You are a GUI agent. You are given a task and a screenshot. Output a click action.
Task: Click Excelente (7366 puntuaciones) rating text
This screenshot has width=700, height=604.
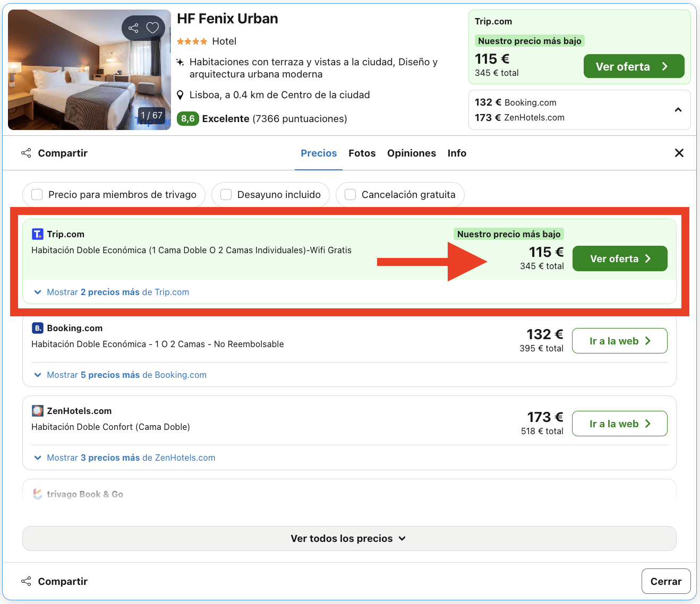(275, 118)
